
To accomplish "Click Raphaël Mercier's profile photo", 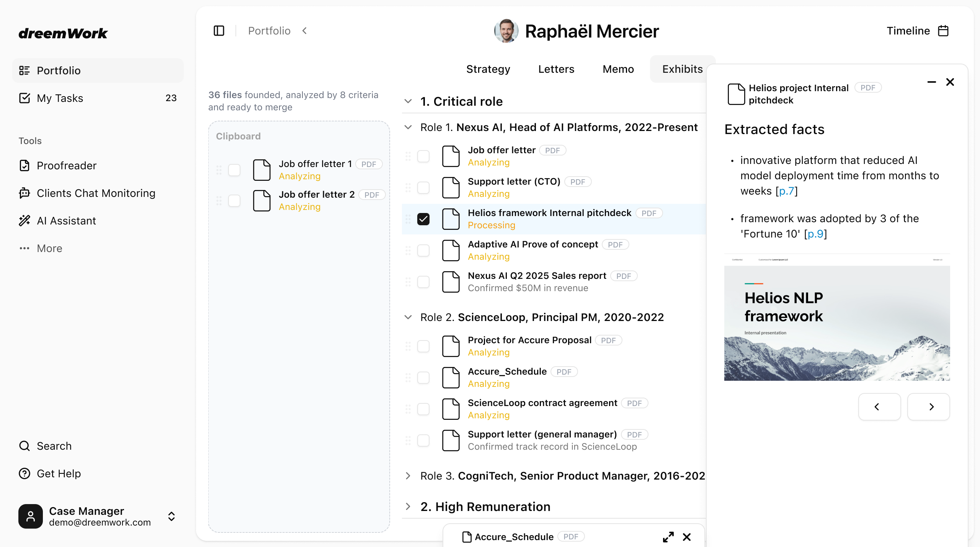I will 506,31.
